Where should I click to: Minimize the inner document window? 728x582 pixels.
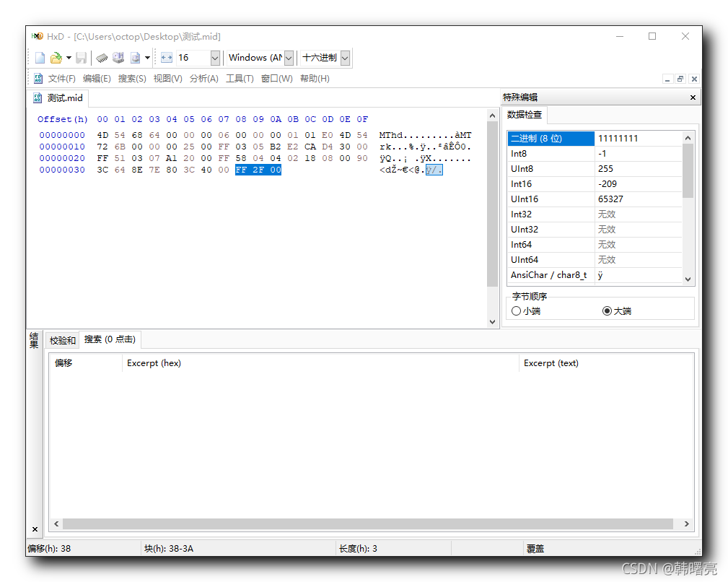[667, 79]
